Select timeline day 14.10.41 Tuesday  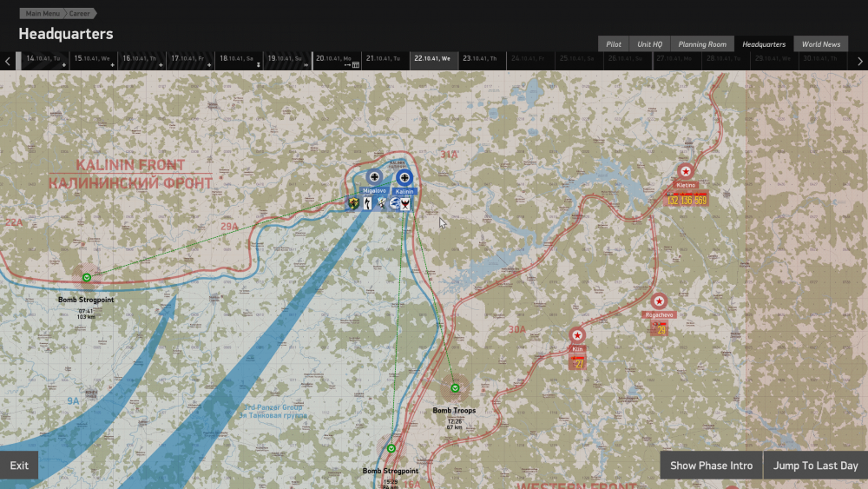45,61
